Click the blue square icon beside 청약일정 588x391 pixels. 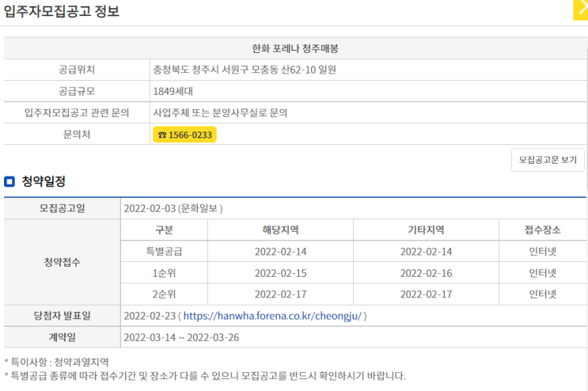click(x=9, y=182)
